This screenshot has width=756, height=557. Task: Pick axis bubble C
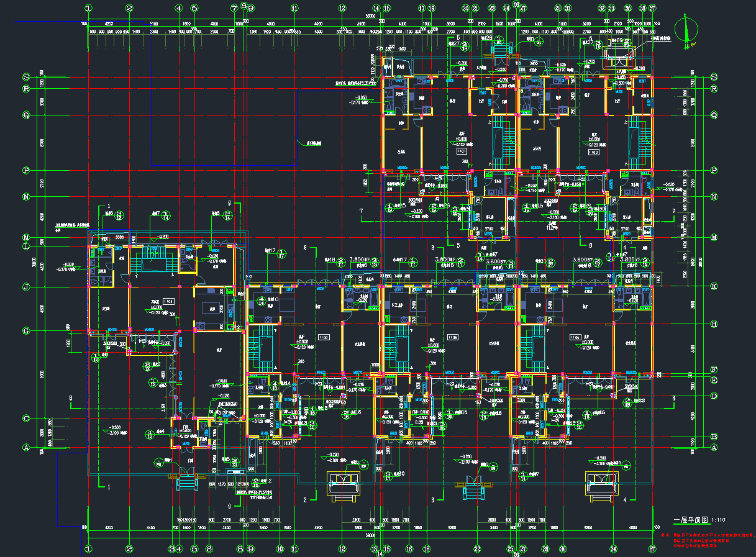tap(26, 419)
